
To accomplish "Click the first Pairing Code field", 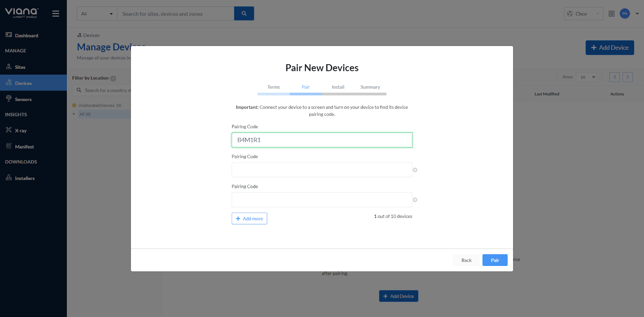I will coord(322,140).
